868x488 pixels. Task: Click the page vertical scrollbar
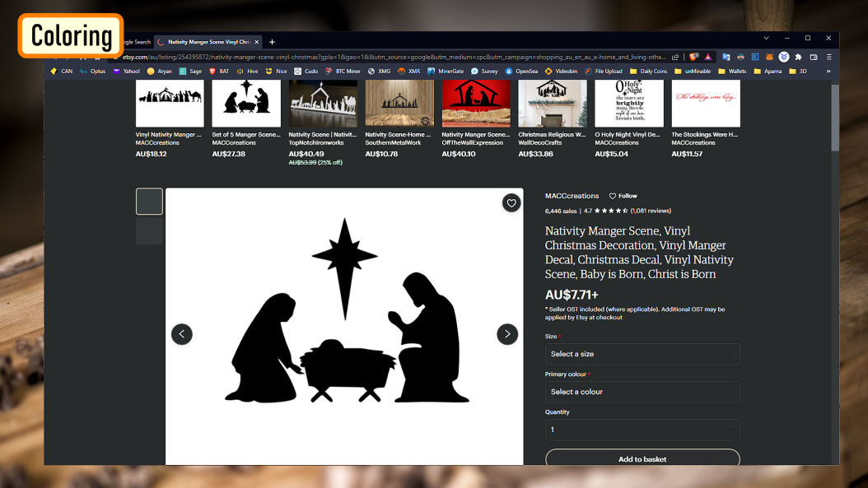(835, 118)
